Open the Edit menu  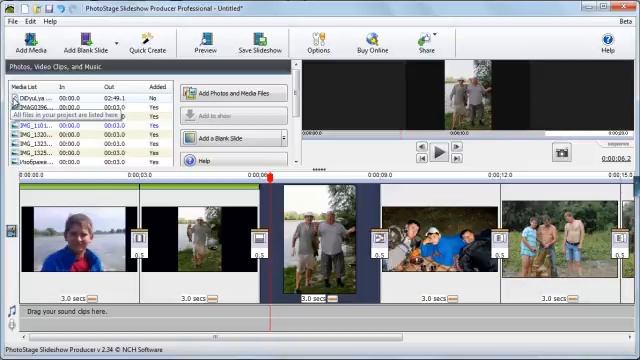tap(31, 21)
